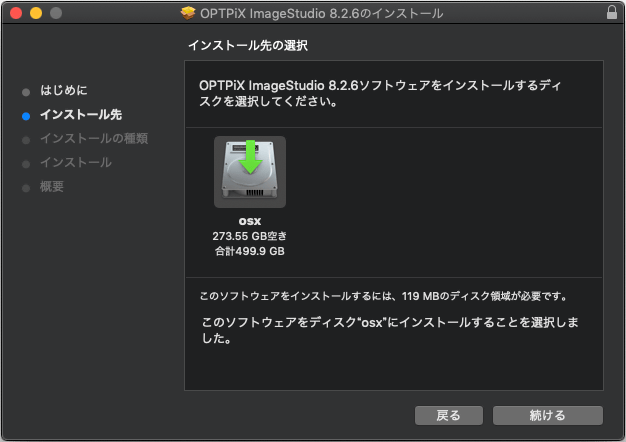Open the インストールの種類 step

pyautogui.click(x=94, y=139)
